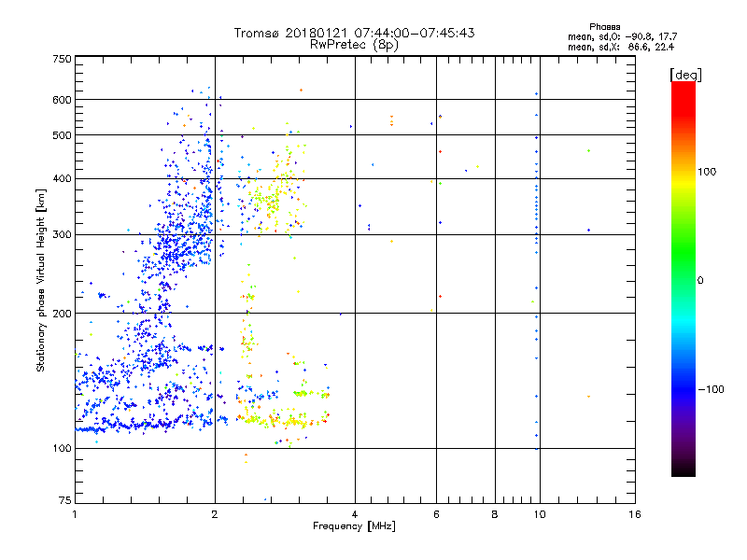
Task: Click the '750' y-axis tick label
Action: pos(62,59)
